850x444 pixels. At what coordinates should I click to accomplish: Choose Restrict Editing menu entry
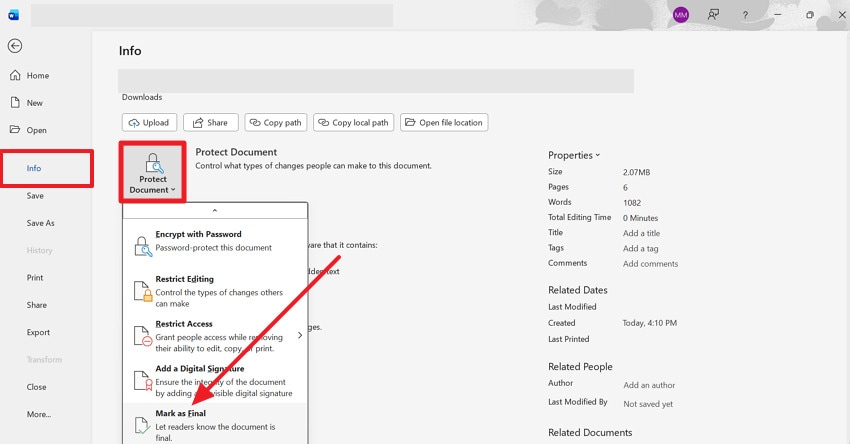(215, 291)
